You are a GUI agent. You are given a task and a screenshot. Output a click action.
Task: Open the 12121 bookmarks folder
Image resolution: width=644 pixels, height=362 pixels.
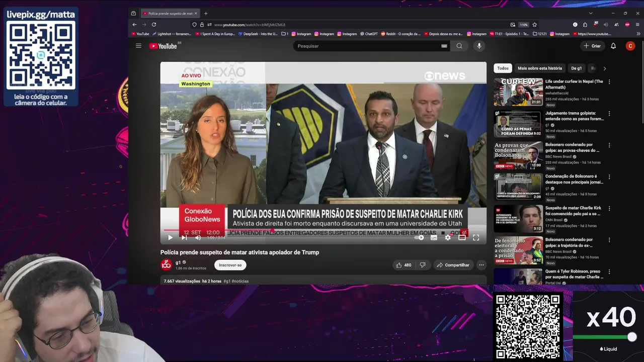tap(539, 34)
